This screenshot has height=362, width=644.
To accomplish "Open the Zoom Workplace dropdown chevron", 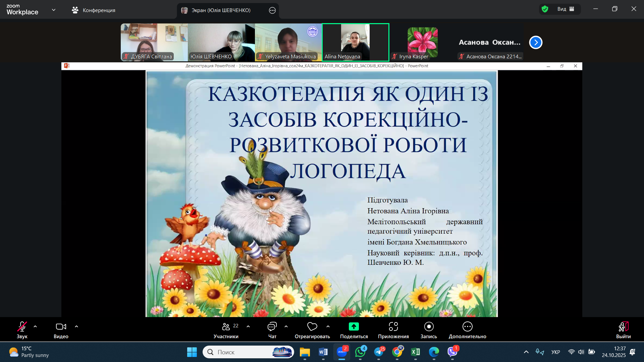I will click(x=54, y=10).
